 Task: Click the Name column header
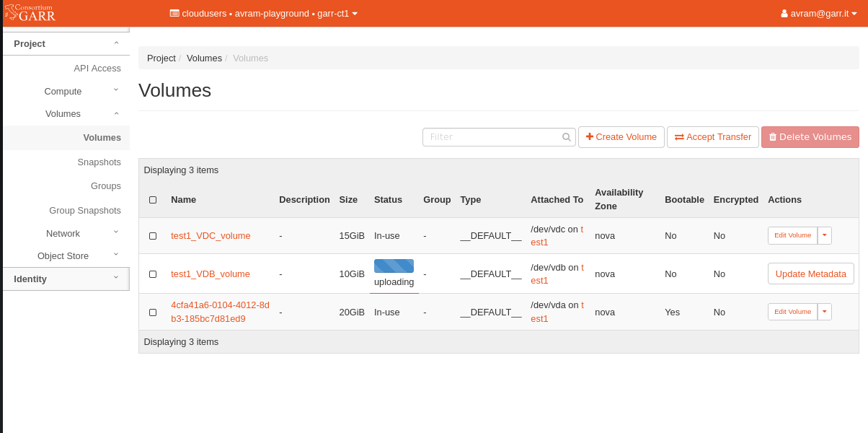[x=183, y=200]
